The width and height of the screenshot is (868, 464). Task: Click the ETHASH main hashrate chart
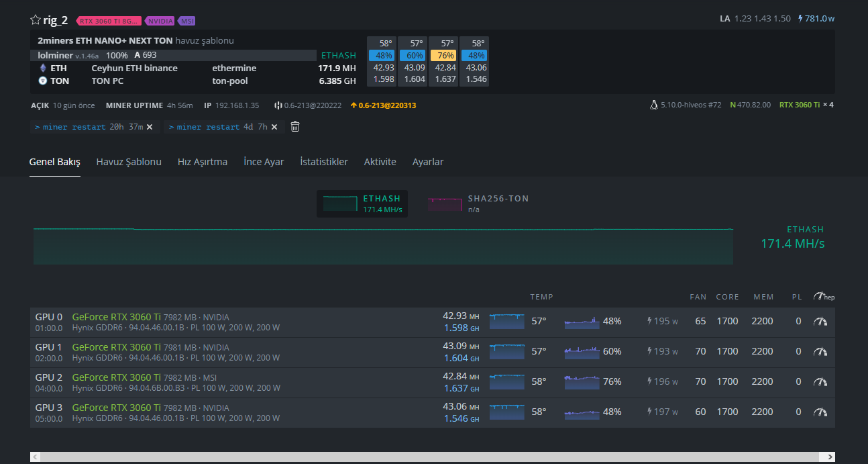(x=383, y=246)
